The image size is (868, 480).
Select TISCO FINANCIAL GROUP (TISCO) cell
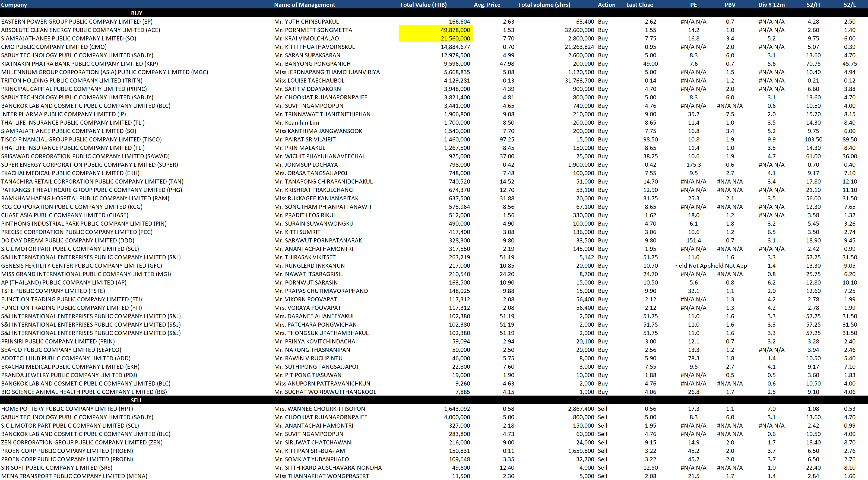click(81, 140)
